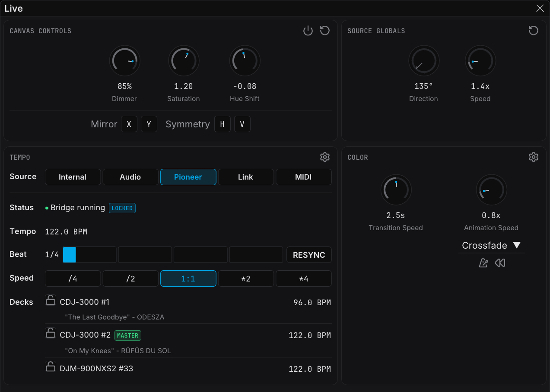Select MIDI tempo source
This screenshot has height=392, width=550.
click(x=304, y=177)
